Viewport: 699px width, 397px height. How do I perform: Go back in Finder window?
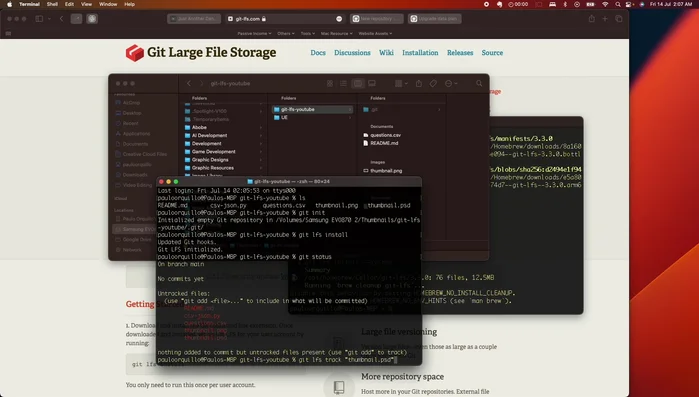[189, 83]
